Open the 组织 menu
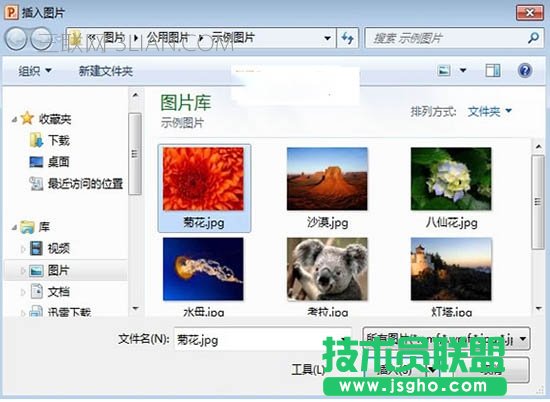Screen dimensions: 550x402 tap(35, 71)
